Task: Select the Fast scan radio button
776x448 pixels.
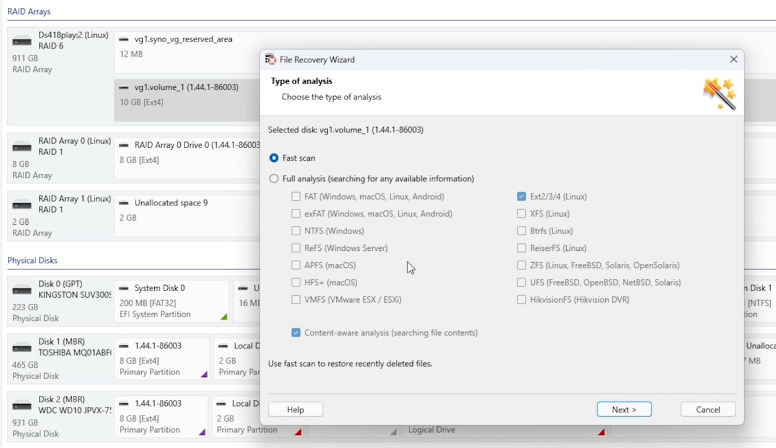Action: click(274, 158)
